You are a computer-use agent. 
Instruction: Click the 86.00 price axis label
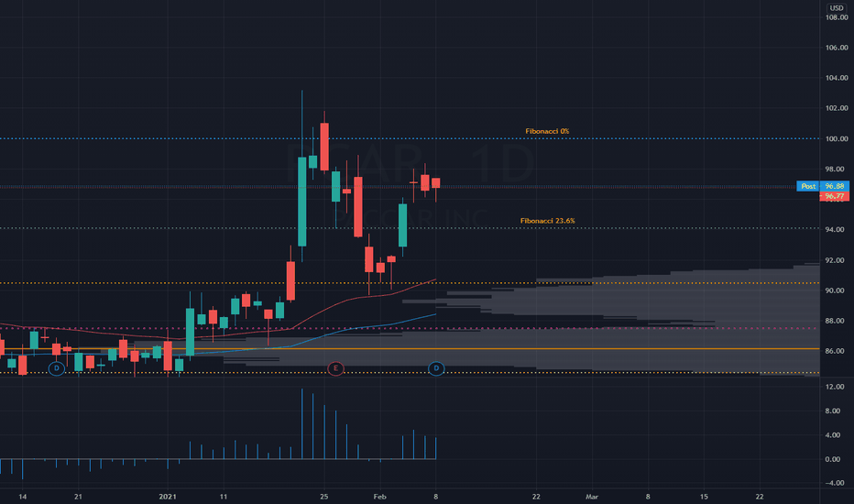[x=837, y=351]
